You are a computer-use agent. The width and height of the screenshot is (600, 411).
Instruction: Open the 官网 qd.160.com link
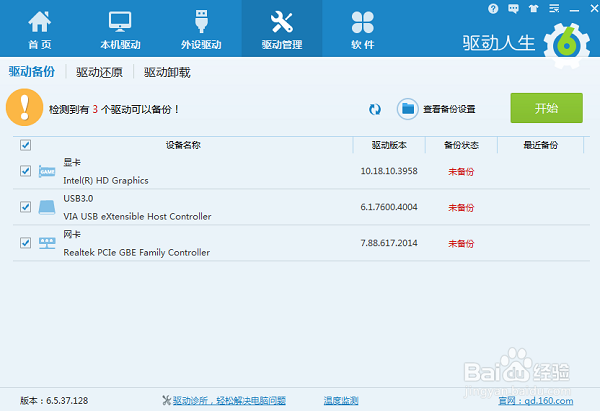pyautogui.click(x=536, y=401)
